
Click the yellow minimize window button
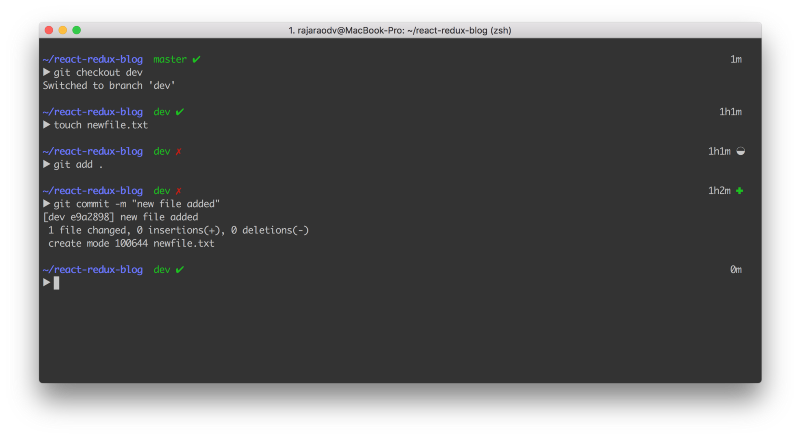(x=63, y=30)
